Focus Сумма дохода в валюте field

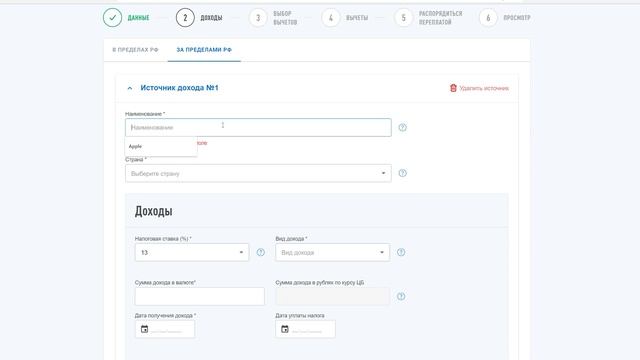200,296
